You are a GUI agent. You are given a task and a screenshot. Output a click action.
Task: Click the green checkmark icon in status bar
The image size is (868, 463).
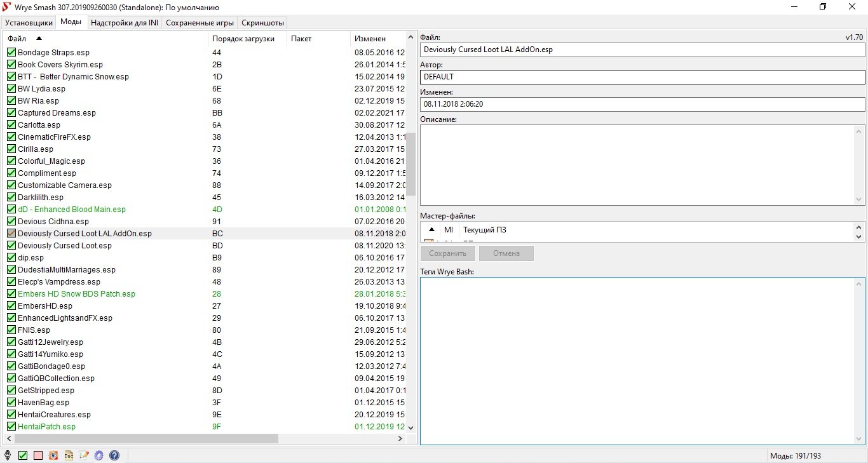23,455
